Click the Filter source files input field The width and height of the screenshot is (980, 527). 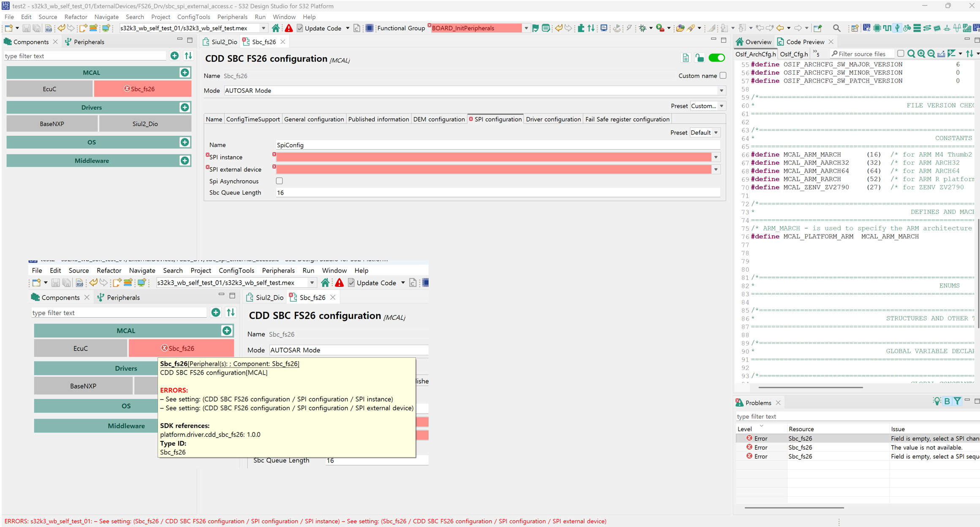(861, 54)
